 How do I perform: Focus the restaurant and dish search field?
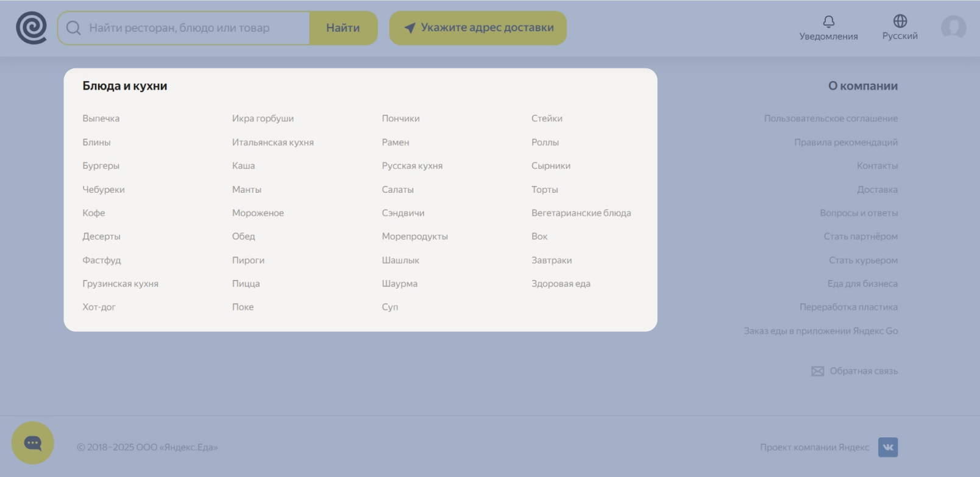coord(183,28)
